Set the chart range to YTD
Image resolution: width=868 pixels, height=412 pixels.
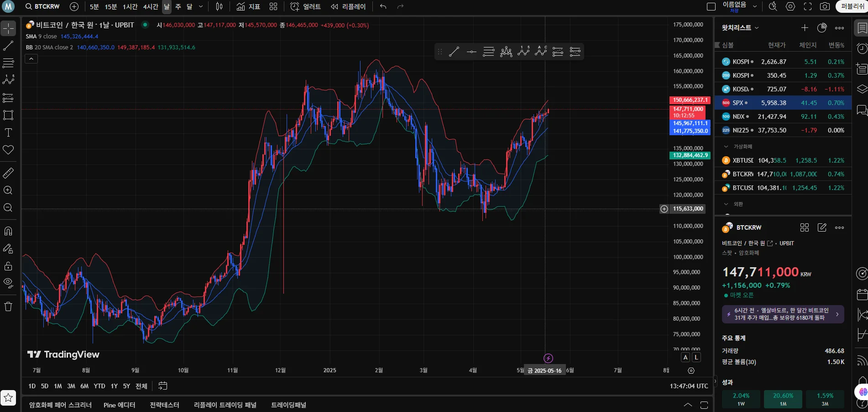click(x=99, y=386)
